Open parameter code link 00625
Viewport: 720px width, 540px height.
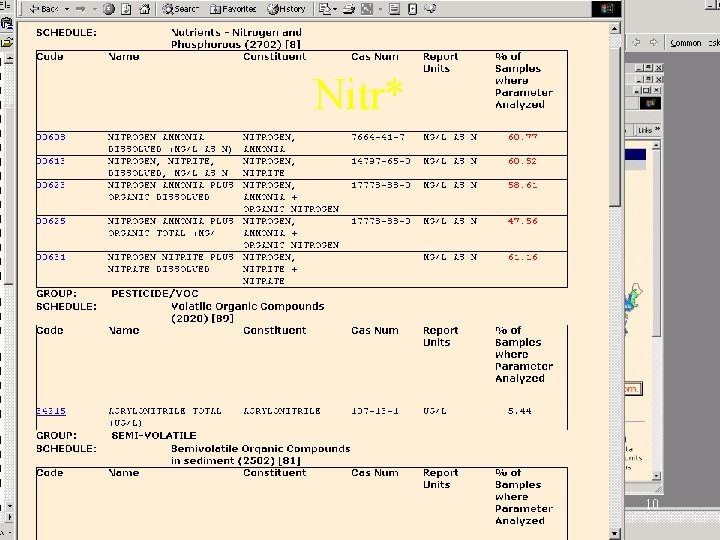[x=51, y=221]
